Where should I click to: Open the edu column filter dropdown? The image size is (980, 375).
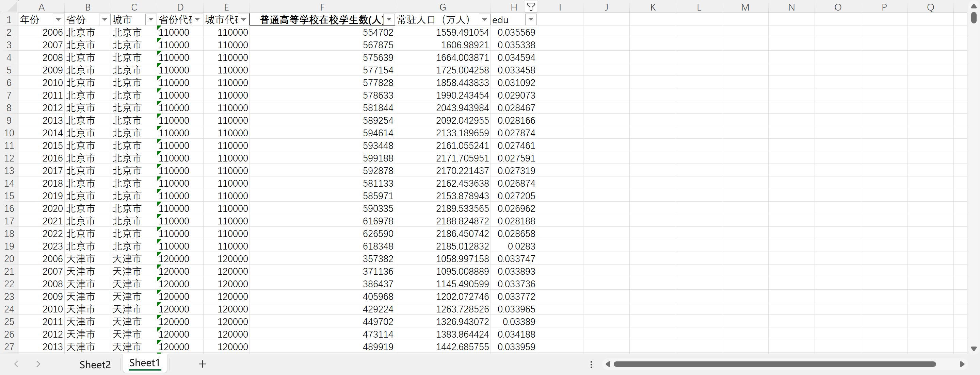tap(531, 20)
